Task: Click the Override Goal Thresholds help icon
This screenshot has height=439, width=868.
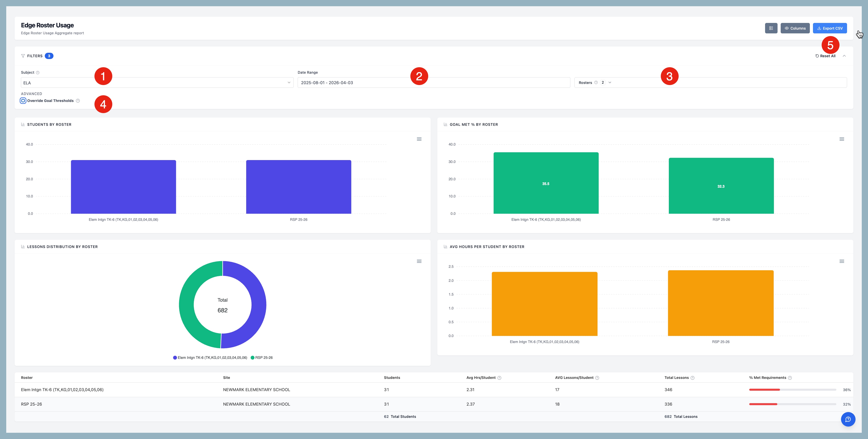Action: pyautogui.click(x=78, y=101)
